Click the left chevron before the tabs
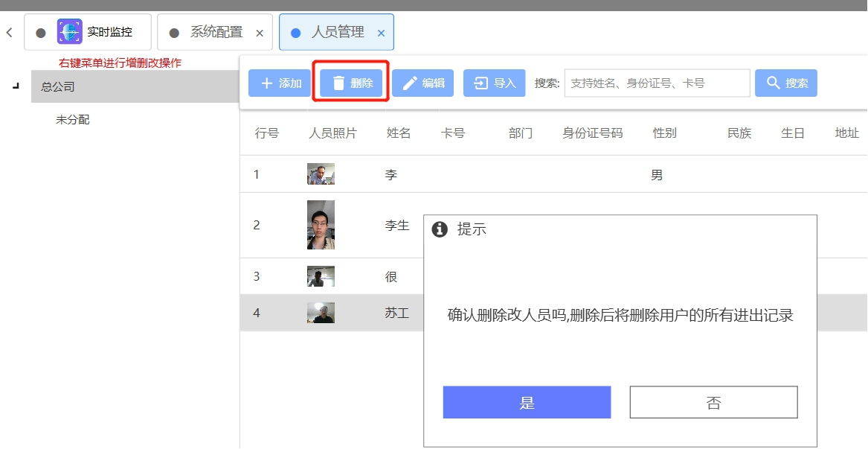The image size is (868, 449). 10,33
